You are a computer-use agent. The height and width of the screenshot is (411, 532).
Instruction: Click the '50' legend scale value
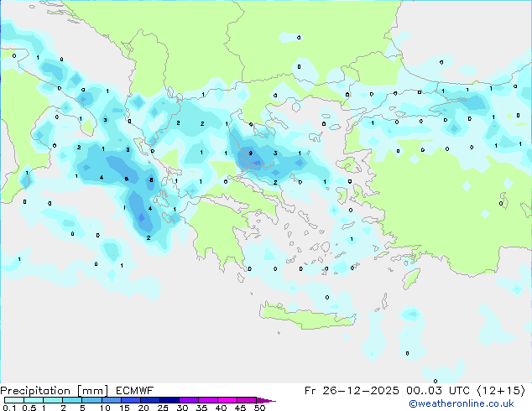pyautogui.click(x=260, y=408)
